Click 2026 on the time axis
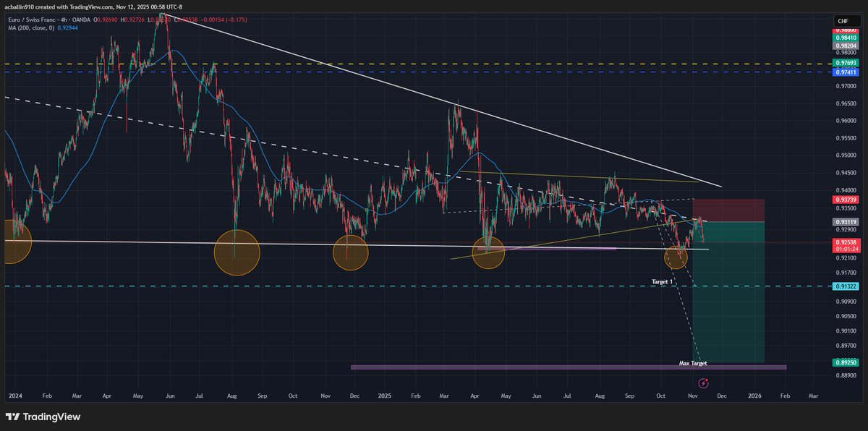Image resolution: width=868 pixels, height=431 pixels. (756, 396)
